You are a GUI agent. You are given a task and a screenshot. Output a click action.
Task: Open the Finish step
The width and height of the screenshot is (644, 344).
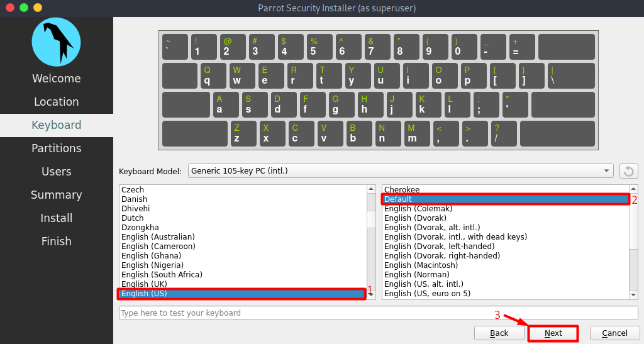point(56,241)
